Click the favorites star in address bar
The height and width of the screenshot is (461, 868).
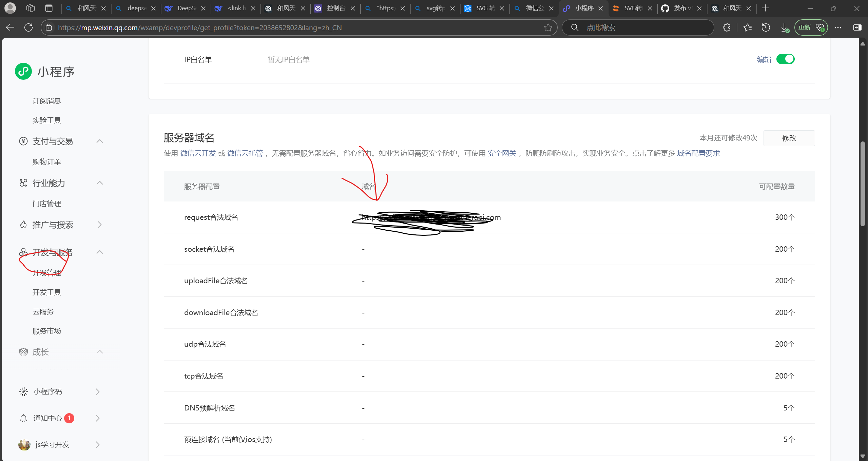point(548,27)
